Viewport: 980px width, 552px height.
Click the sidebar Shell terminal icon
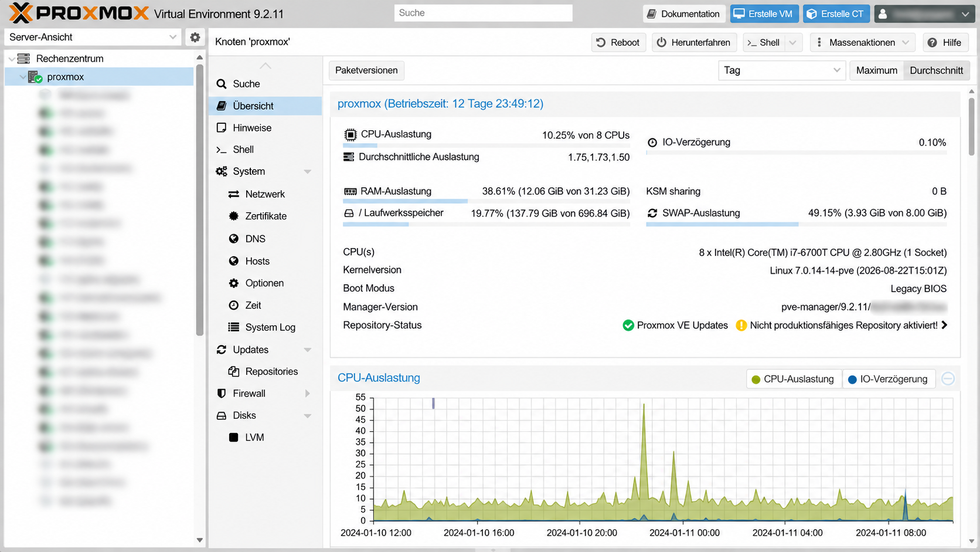pos(222,150)
